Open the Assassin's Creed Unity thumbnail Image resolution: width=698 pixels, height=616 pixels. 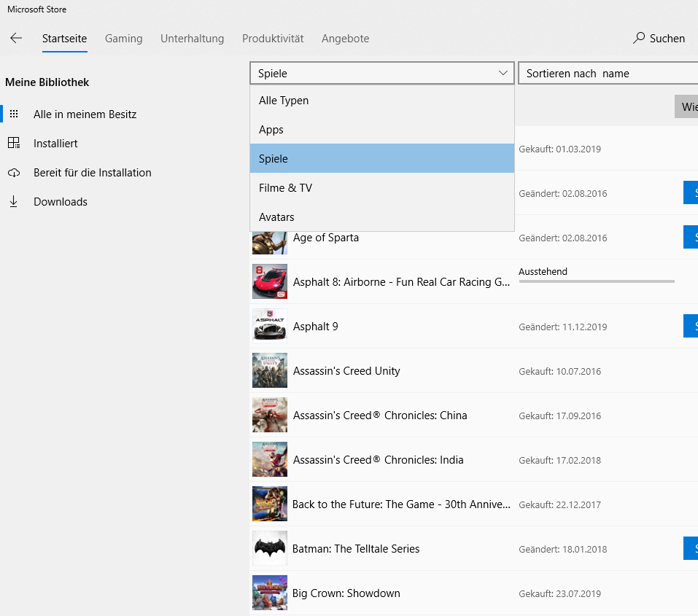(270, 370)
